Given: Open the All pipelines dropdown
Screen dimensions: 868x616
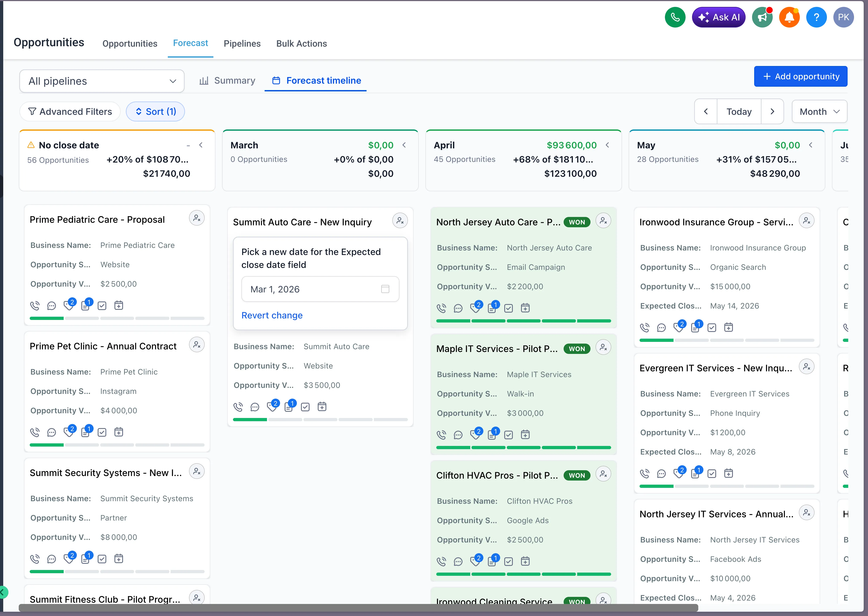Looking at the screenshot, I should [x=102, y=81].
